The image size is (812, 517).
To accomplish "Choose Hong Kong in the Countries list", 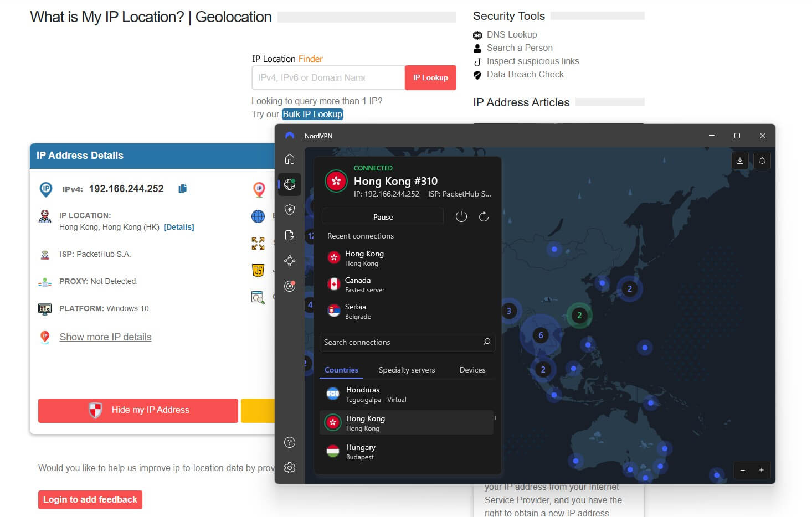I will tap(407, 422).
